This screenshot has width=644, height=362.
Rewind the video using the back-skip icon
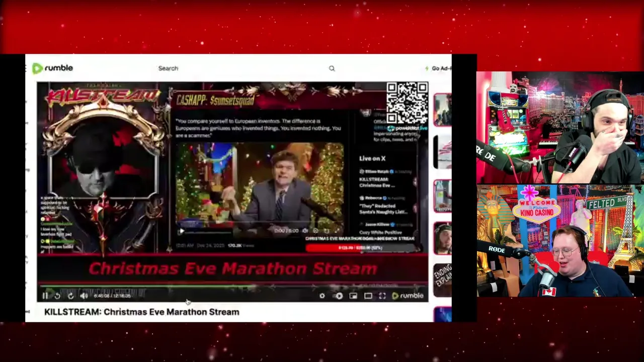click(x=57, y=296)
